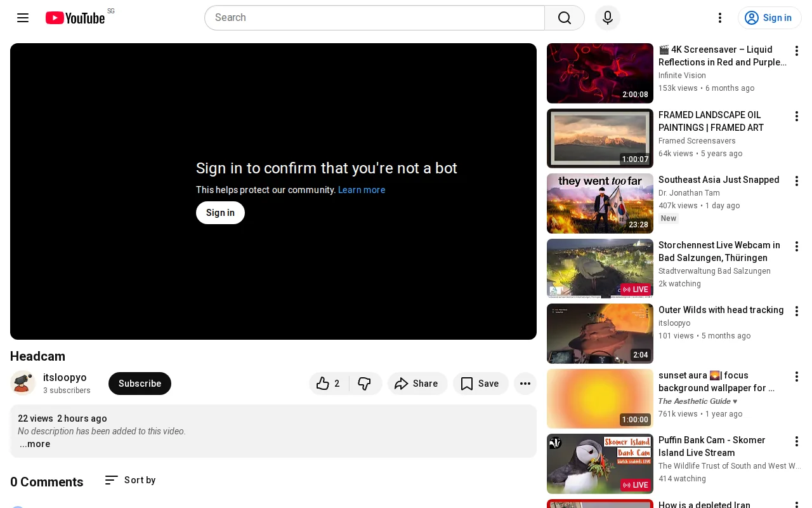
Task: Click '414 watching' text
Action: pos(682,479)
